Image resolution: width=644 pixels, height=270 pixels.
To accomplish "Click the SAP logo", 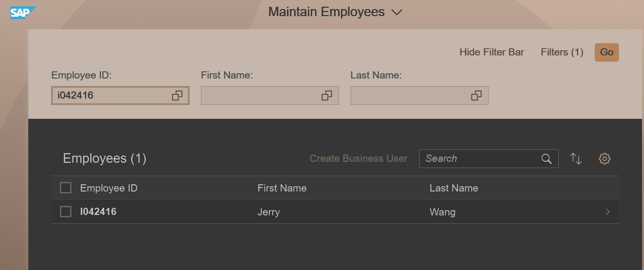I will coord(23,12).
